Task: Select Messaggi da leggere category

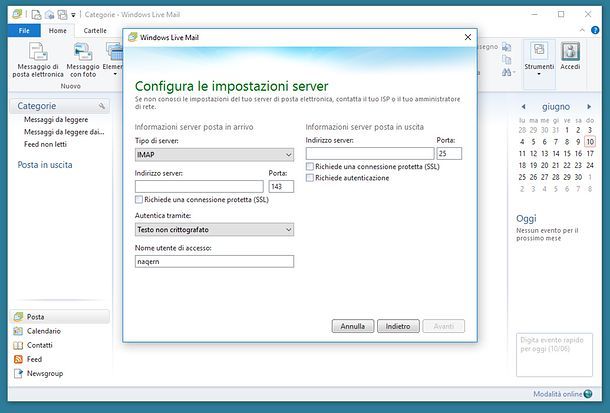Action: point(56,119)
